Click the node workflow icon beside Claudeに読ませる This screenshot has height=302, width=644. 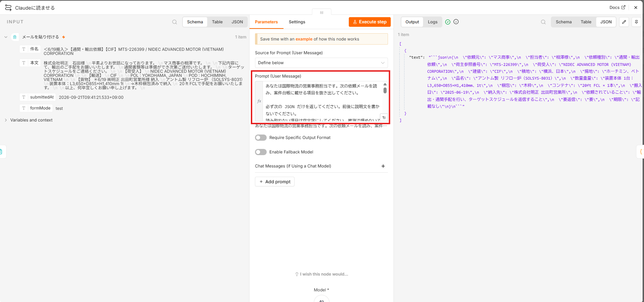(x=8, y=8)
